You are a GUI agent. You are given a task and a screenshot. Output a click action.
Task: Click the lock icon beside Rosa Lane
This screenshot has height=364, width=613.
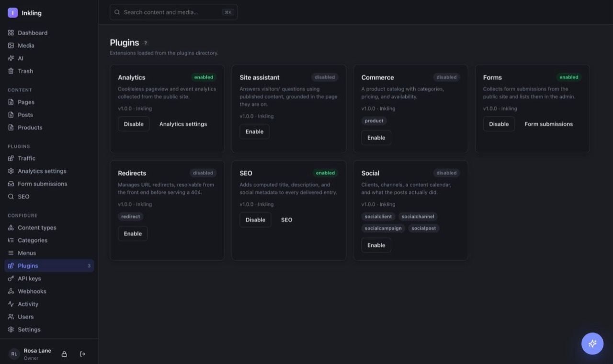(x=64, y=354)
